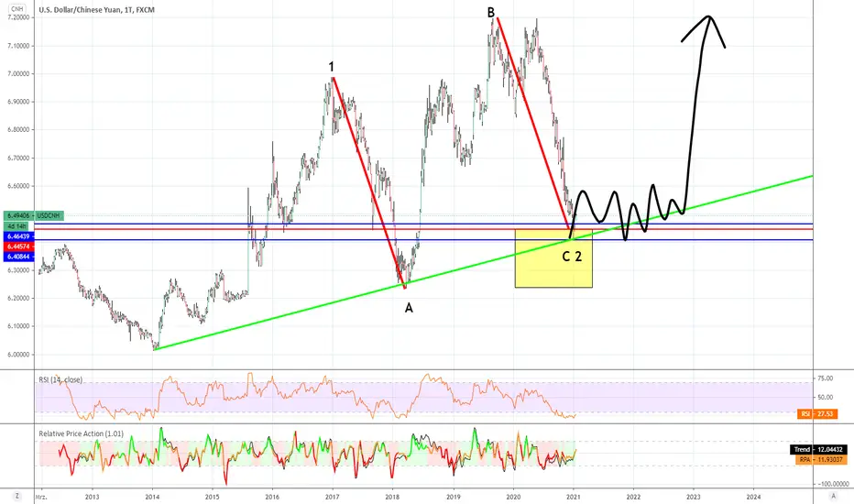The image size is (854, 504).
Task: Click the 6.60000 price scale value
Action: pyautogui.click(x=18, y=186)
